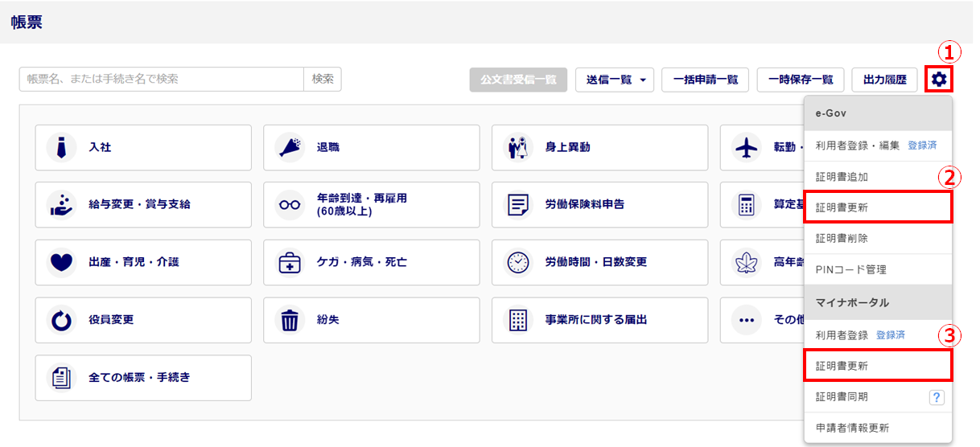Select the 紛失 trash can icon
This screenshot has width=980, height=447.
click(290, 320)
